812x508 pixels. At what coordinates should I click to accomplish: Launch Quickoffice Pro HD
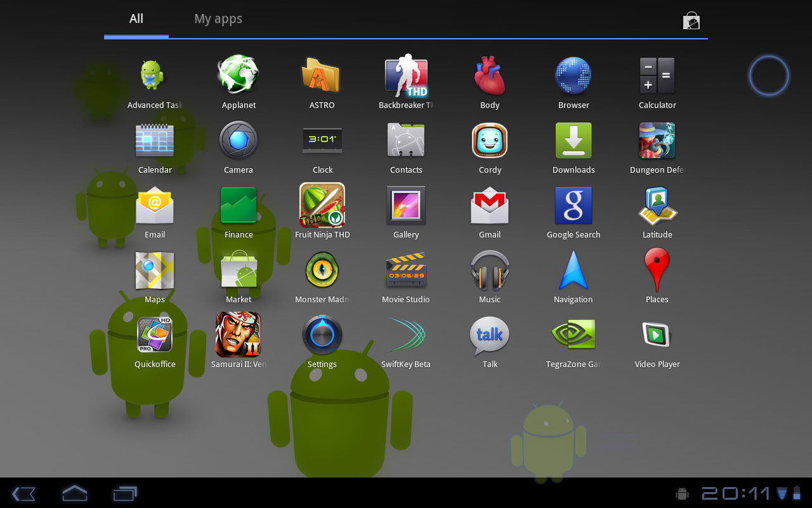point(155,335)
